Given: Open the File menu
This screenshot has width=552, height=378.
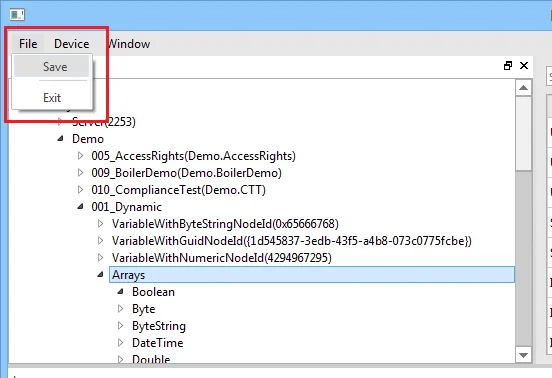Looking at the screenshot, I should (x=28, y=44).
